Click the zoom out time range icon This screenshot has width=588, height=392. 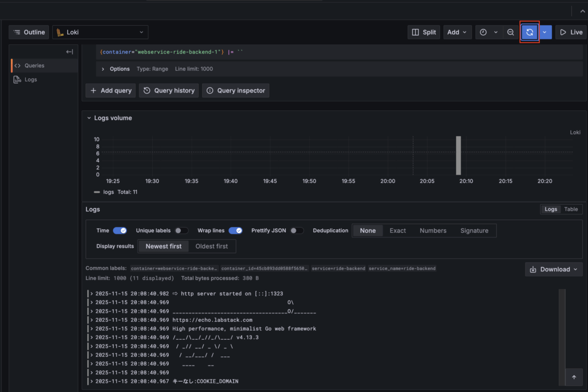pyautogui.click(x=510, y=32)
